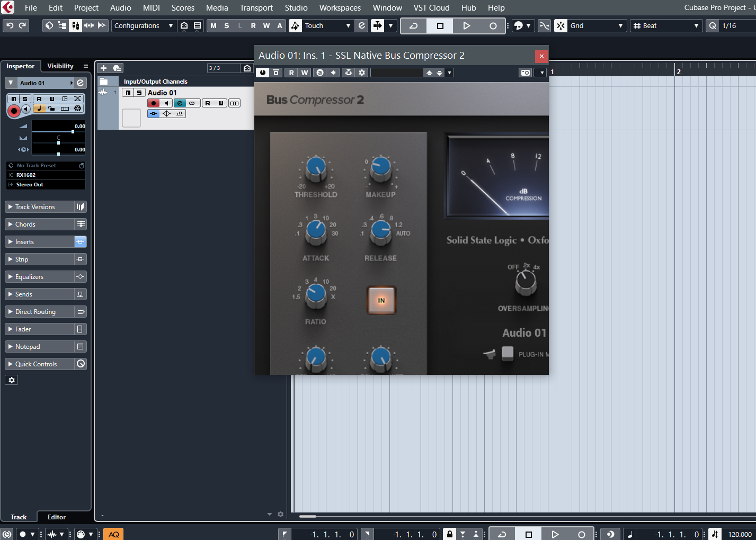Image resolution: width=756 pixels, height=540 pixels.
Task: Open MixConsole mixer icon in toolbar
Action: coord(76,25)
